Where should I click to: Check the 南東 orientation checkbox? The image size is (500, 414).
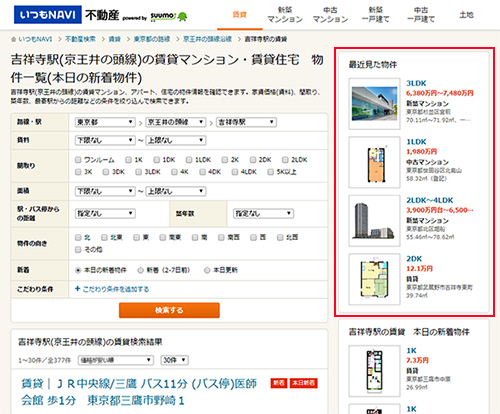coord(163,237)
